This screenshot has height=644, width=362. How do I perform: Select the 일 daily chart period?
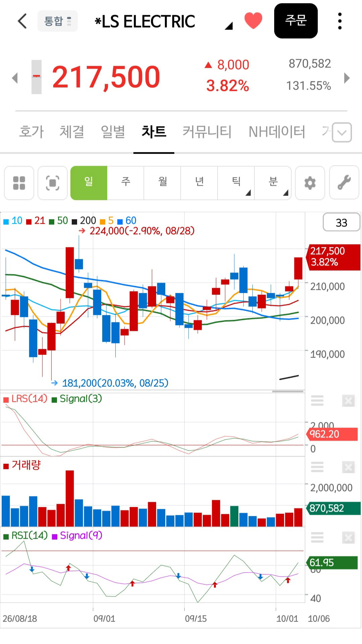89,183
